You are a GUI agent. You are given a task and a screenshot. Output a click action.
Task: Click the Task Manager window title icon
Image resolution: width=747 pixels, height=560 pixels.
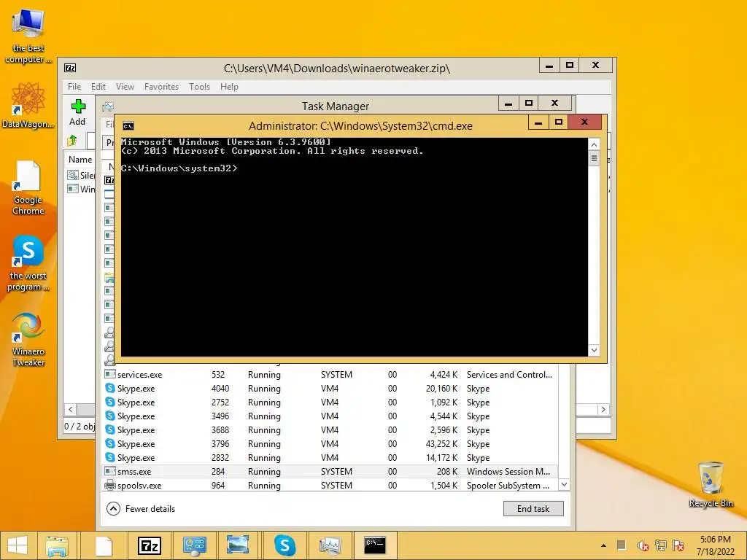point(108,106)
